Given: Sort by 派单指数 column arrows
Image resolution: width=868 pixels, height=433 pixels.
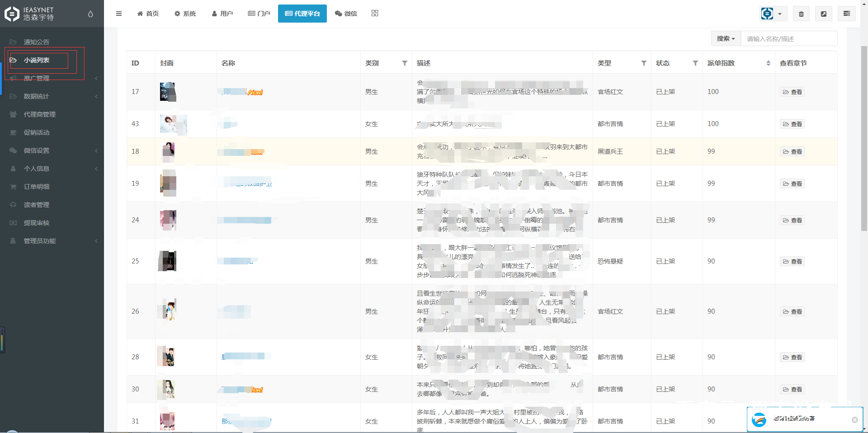Looking at the screenshot, I should (x=768, y=63).
